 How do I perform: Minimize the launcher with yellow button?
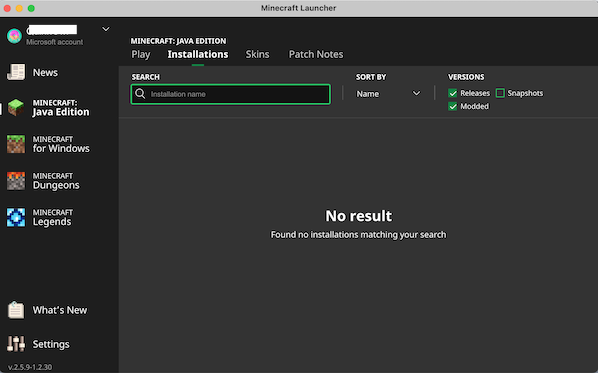(x=19, y=8)
